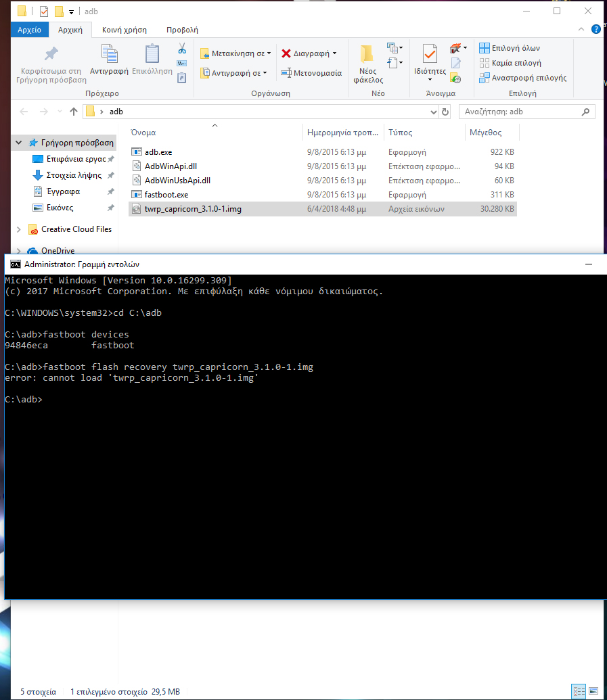This screenshot has width=607, height=700.
Task: Select the fastboot.exe file
Action: [x=166, y=195]
